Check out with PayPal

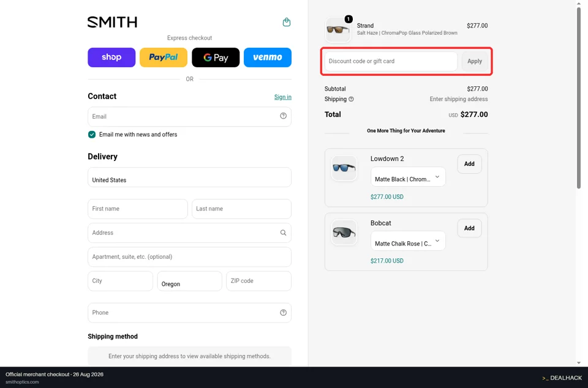164,58
